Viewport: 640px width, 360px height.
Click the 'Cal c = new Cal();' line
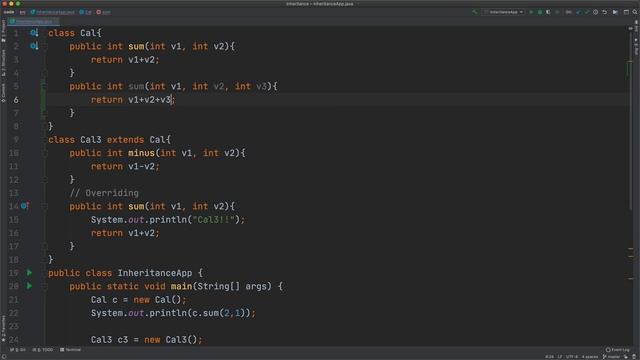(x=138, y=300)
